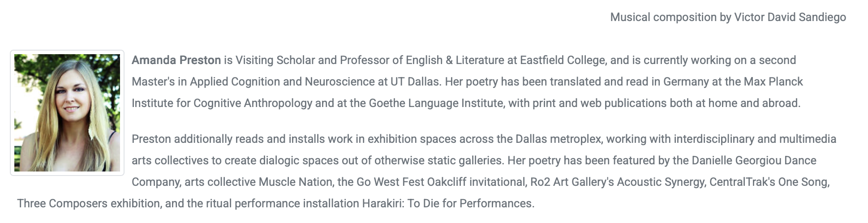
Task: Click the words "Musical composition by"
Action: coord(670,17)
